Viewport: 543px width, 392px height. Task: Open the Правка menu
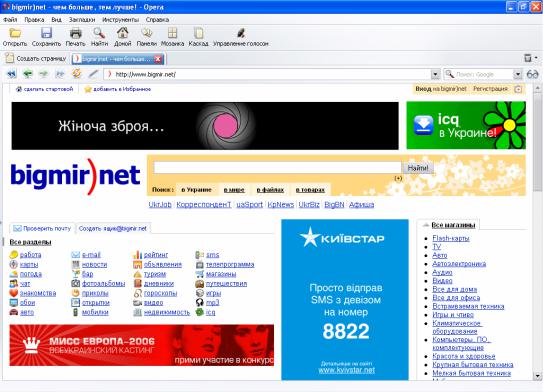tap(34, 20)
